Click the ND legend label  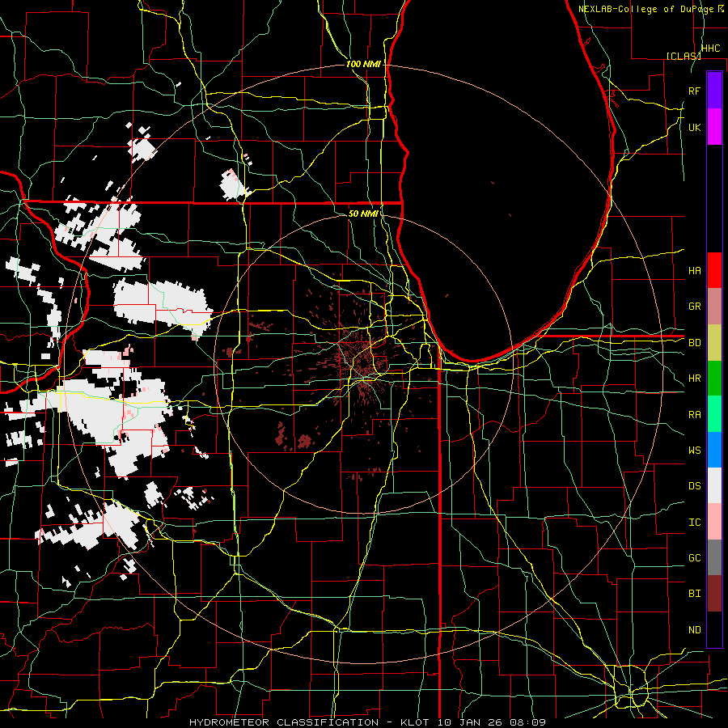point(694,629)
